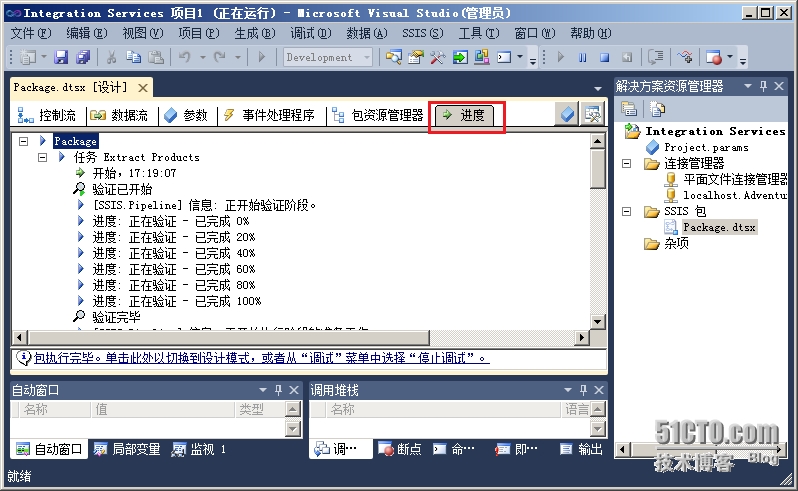
Task: Click the Cut scissors icon
Action: [111, 57]
